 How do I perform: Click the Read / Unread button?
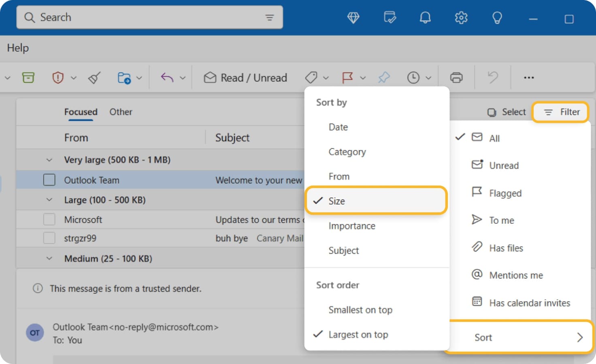[245, 77]
